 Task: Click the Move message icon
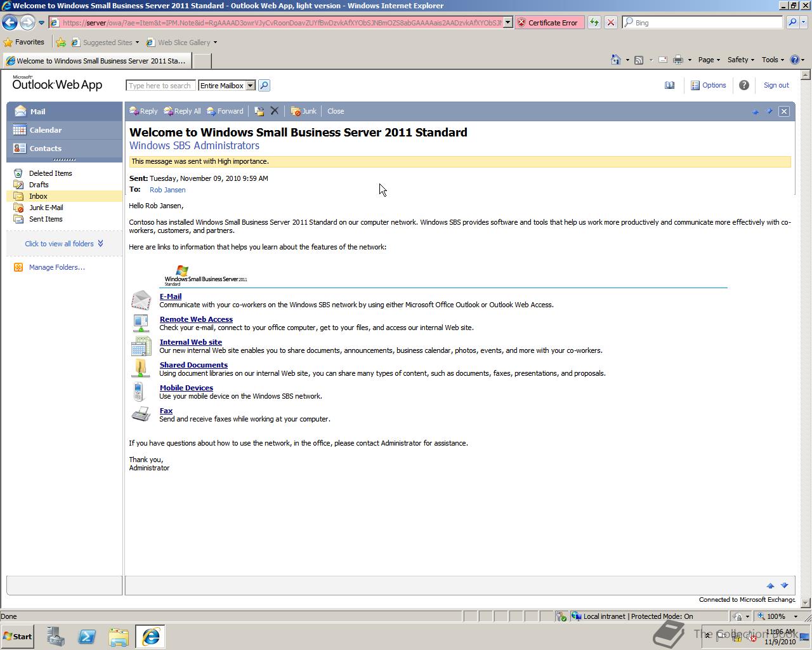pos(259,111)
